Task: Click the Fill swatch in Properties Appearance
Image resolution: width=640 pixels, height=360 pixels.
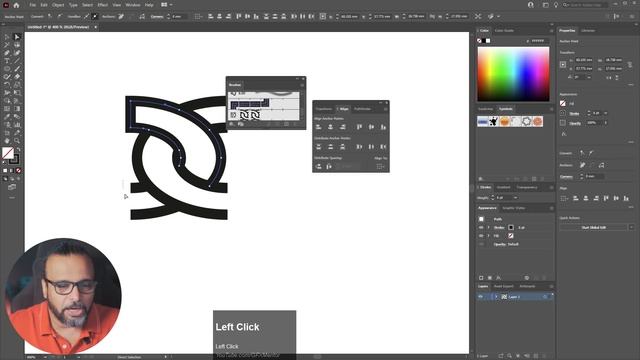Action: tap(563, 103)
